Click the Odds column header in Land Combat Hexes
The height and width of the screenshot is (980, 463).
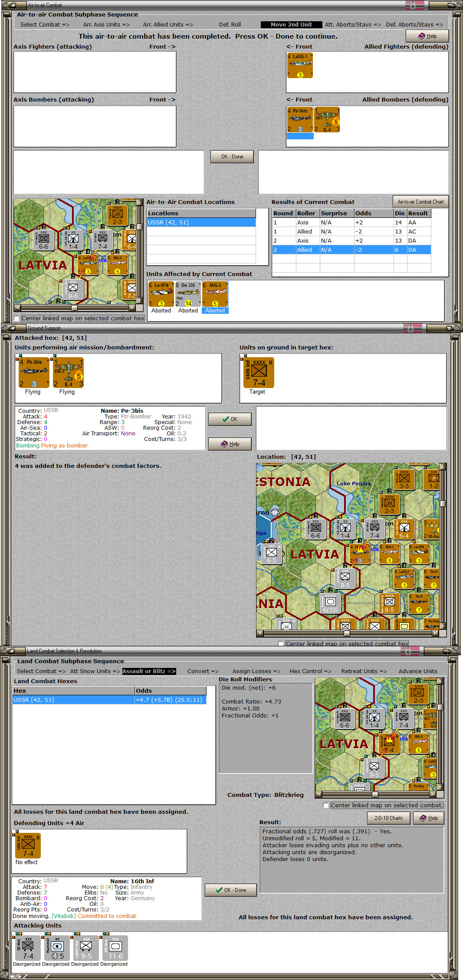(171, 691)
